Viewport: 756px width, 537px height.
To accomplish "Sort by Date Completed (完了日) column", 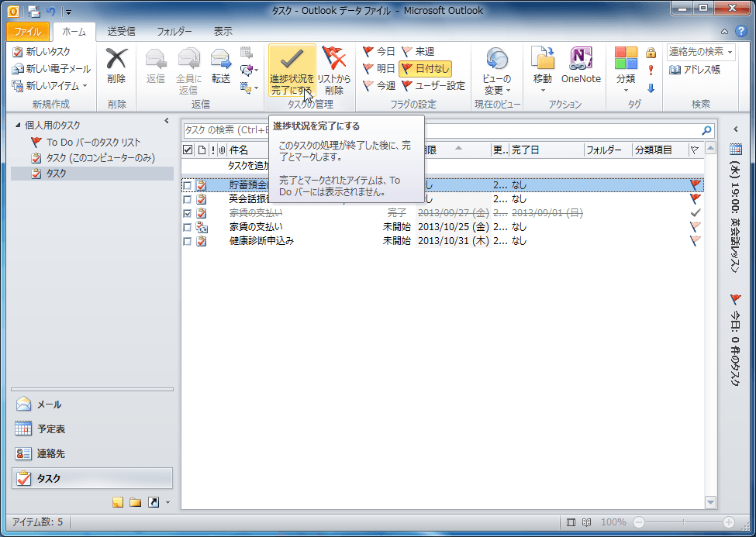I will click(x=547, y=150).
